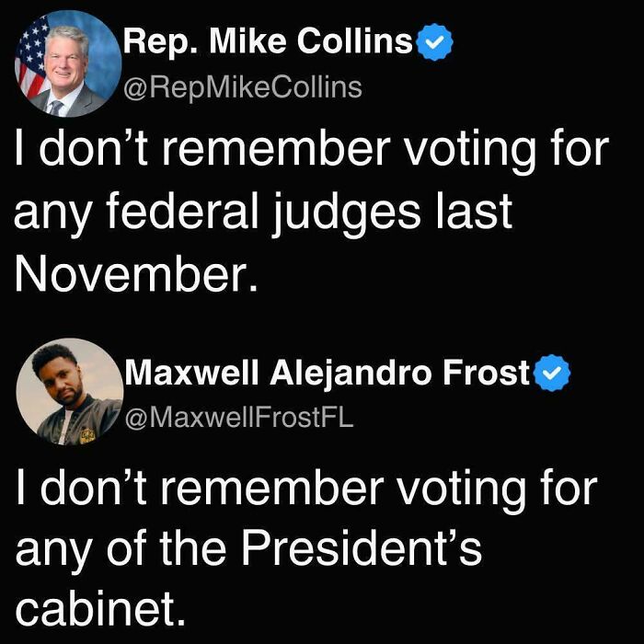644x644 pixels.
Task: Click the word any in Collins' tweet
Action: tap(52, 215)
